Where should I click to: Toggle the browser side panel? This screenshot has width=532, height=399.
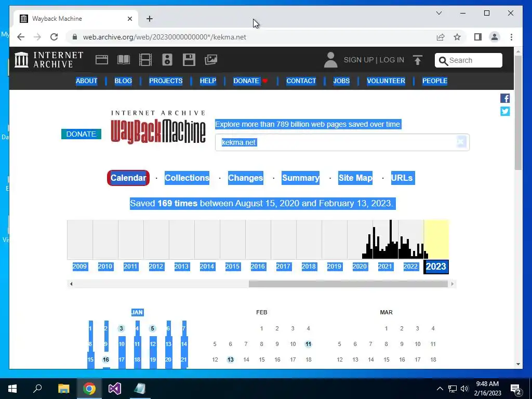478,37
